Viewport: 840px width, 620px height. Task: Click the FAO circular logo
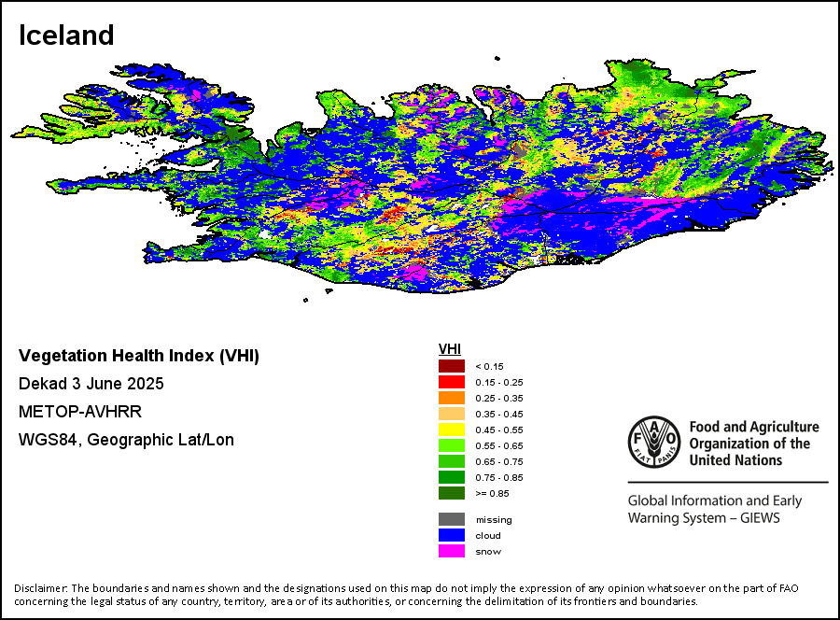pyautogui.click(x=654, y=442)
